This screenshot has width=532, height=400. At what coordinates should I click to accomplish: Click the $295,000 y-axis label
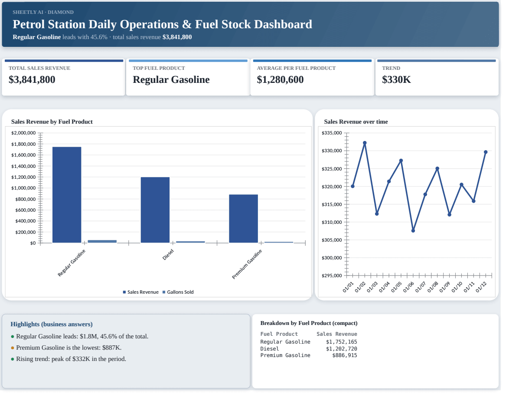click(x=332, y=275)
